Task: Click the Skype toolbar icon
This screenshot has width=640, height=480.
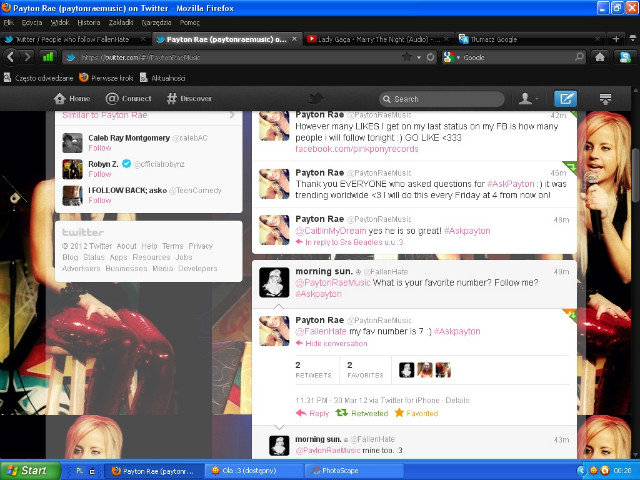Action: tap(625, 57)
